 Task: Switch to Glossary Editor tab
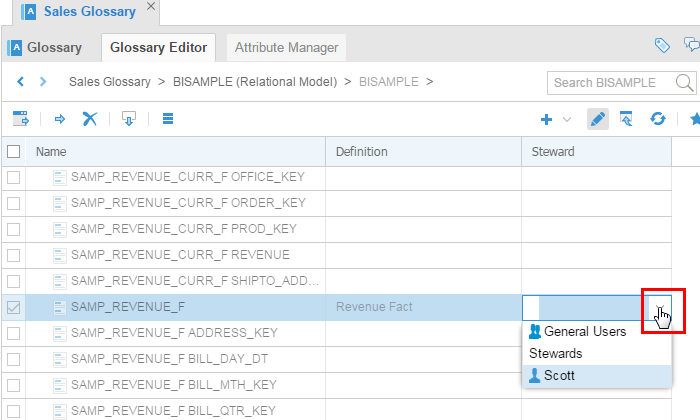(158, 47)
